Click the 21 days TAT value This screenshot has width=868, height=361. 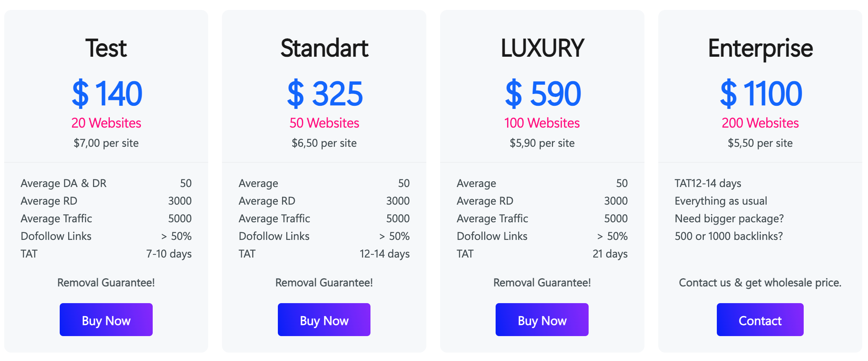tap(610, 254)
